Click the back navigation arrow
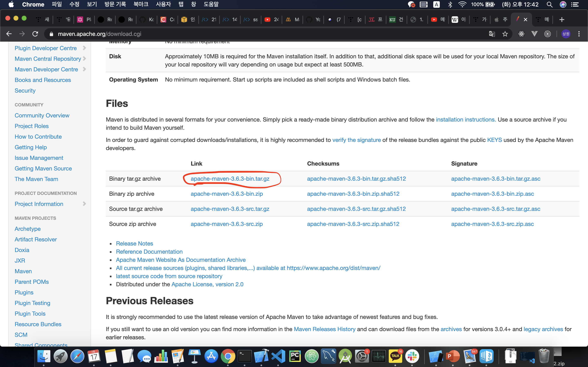Viewport: 588px width, 367px height. pos(9,34)
